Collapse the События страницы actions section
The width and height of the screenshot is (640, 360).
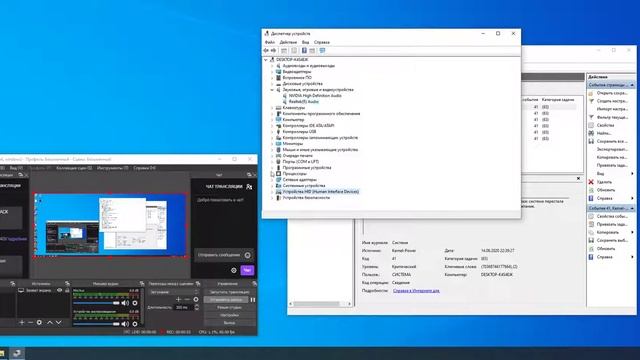632,85
